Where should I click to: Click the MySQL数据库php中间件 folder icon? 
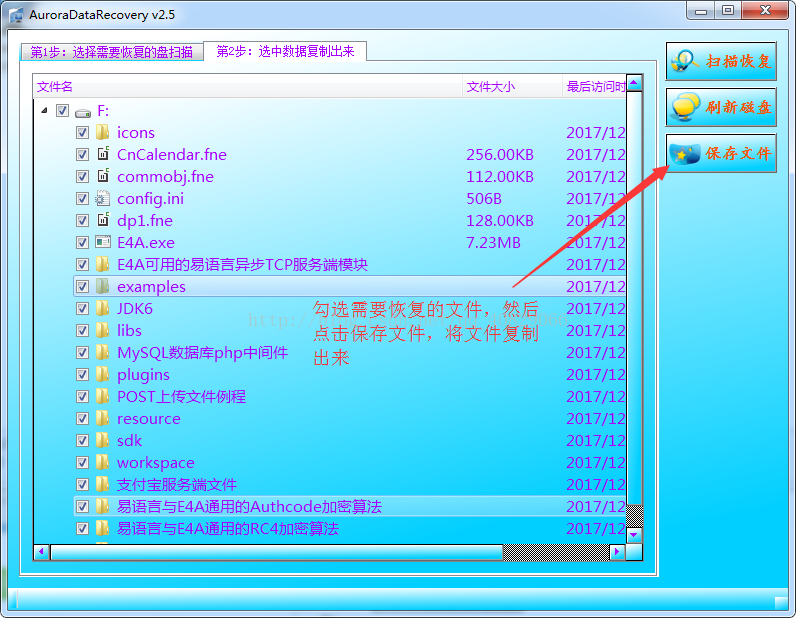coord(103,352)
